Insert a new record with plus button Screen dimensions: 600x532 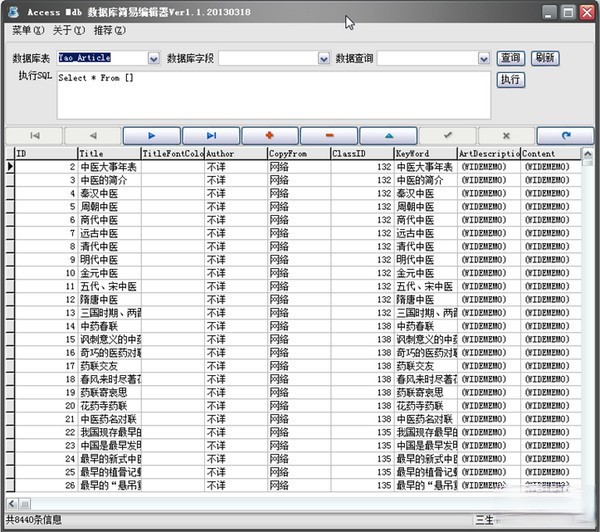pos(269,135)
